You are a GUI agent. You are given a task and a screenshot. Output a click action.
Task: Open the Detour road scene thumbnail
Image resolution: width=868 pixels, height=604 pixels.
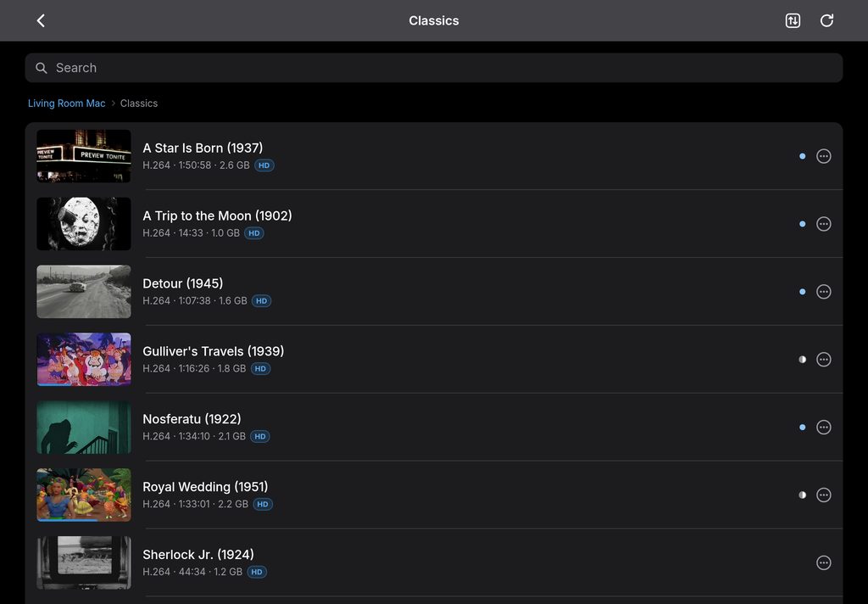(84, 292)
